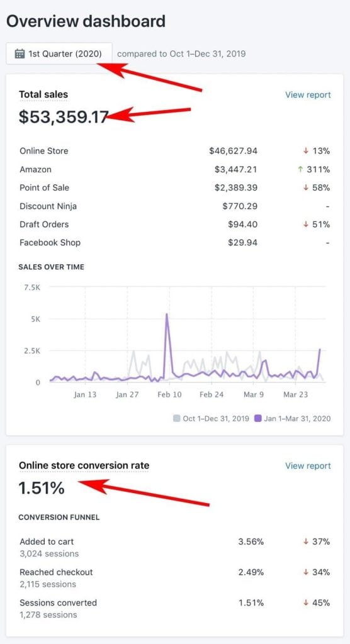This screenshot has height=644, width=350.
Task: Click the down arrow beside Sessions converted 45%
Action: click(305, 603)
